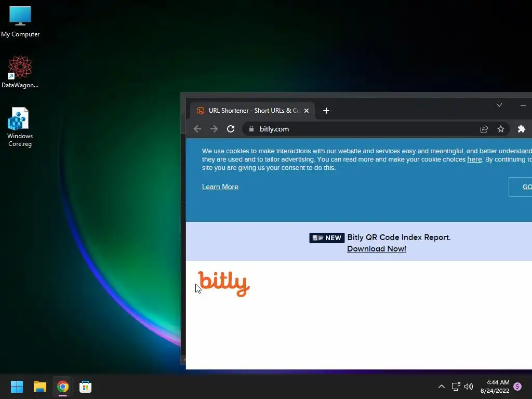Screen dimensions: 532x399
Task: Follow the 'here' cookie choices link
Action: [x=474, y=159]
